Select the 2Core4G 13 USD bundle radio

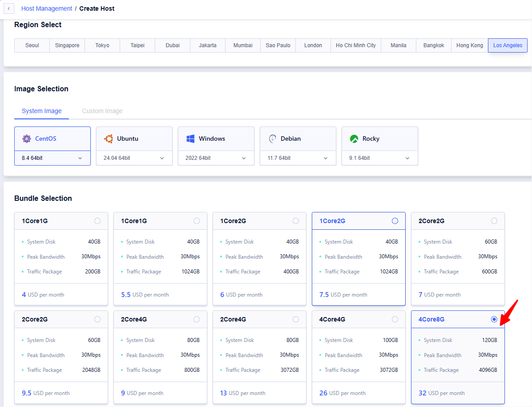click(296, 319)
